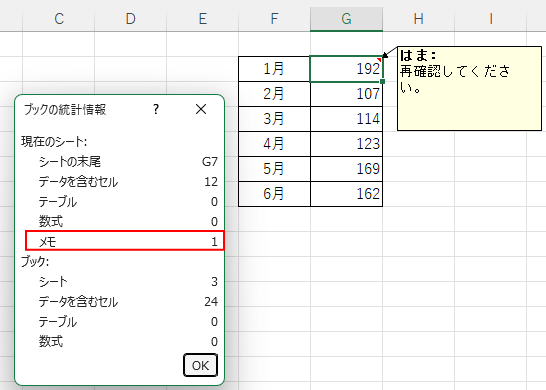Click the fill handle of cell G2
Image resolution: width=546 pixels, height=390 pixels.
(382, 81)
